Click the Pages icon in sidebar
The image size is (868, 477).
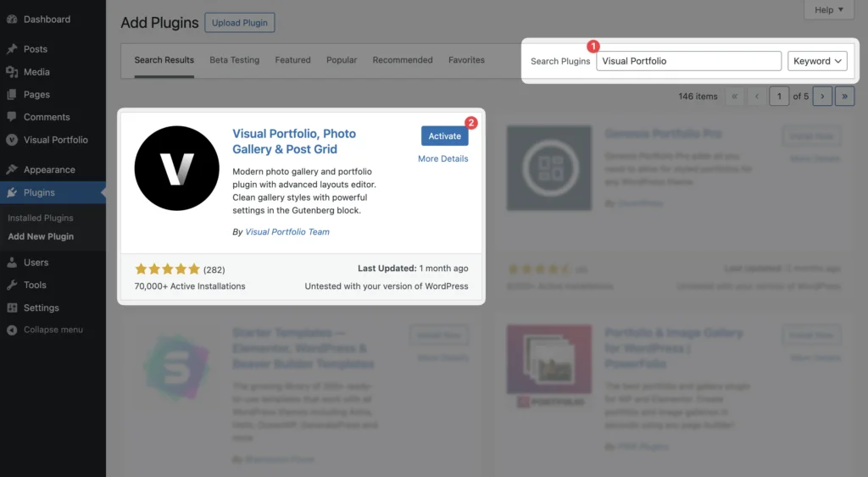point(12,95)
